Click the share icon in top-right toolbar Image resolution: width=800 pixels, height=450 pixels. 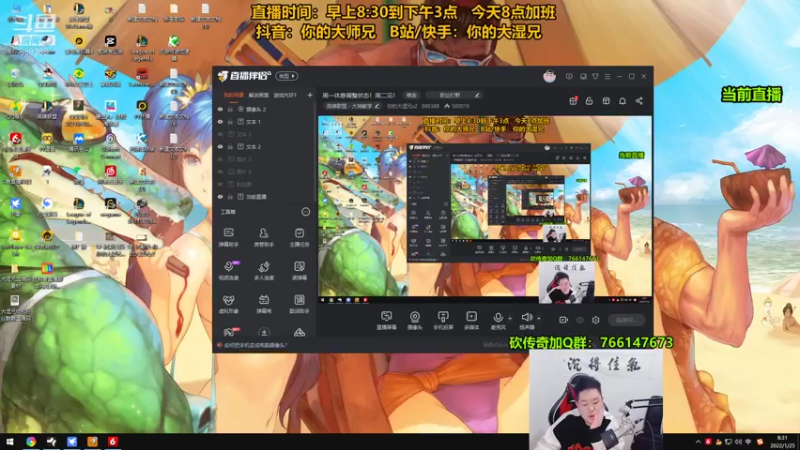tap(639, 101)
